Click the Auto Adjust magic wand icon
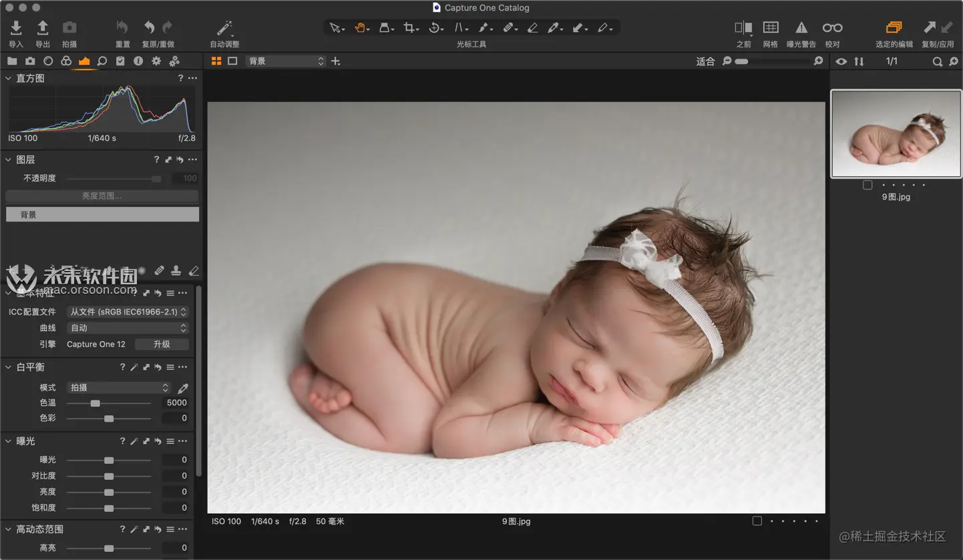The image size is (963, 560). pos(224,27)
